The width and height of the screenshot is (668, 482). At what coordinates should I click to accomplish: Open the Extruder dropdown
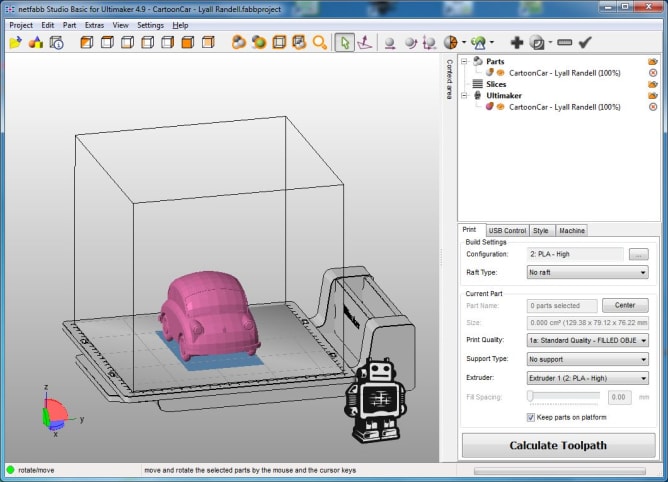click(587, 378)
